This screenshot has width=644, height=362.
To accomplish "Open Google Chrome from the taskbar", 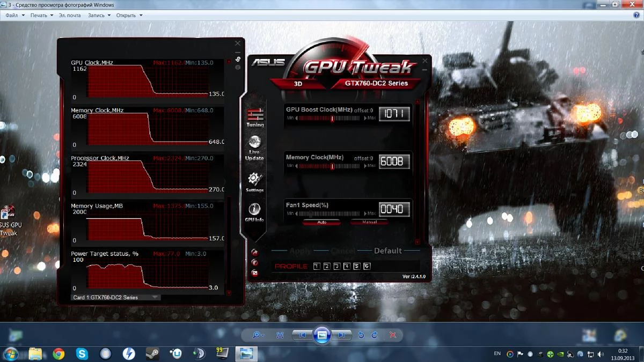I will pyautogui.click(x=58, y=353).
